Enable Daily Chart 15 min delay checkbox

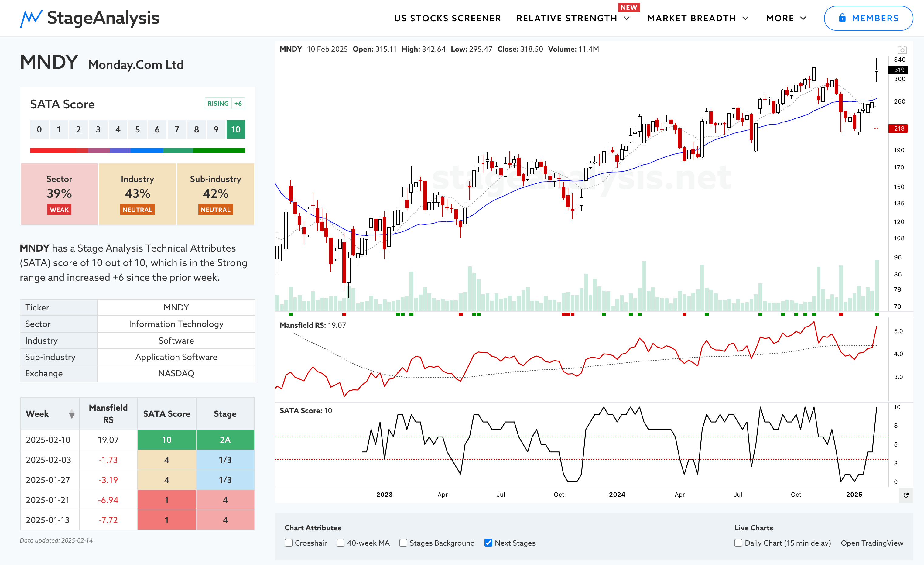[x=738, y=543]
